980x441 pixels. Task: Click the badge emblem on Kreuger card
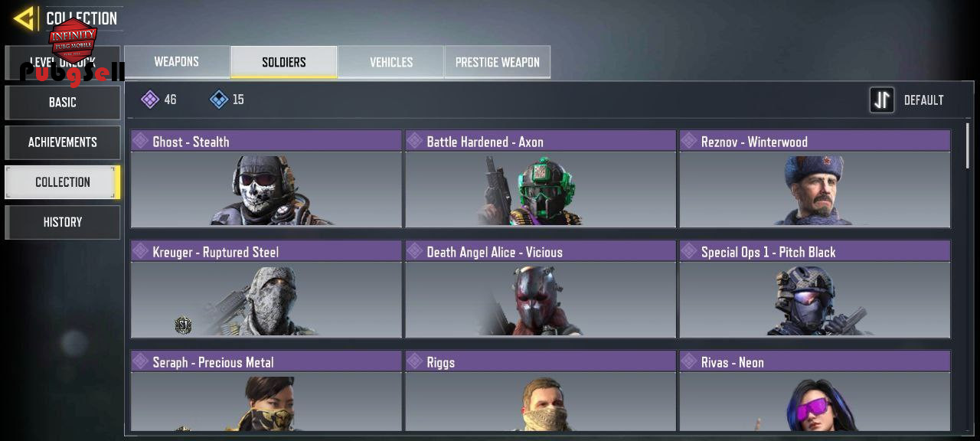pos(183,326)
